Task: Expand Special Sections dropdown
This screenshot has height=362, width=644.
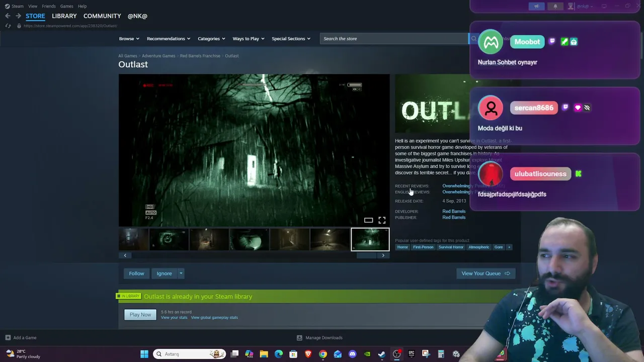Action: (291, 39)
